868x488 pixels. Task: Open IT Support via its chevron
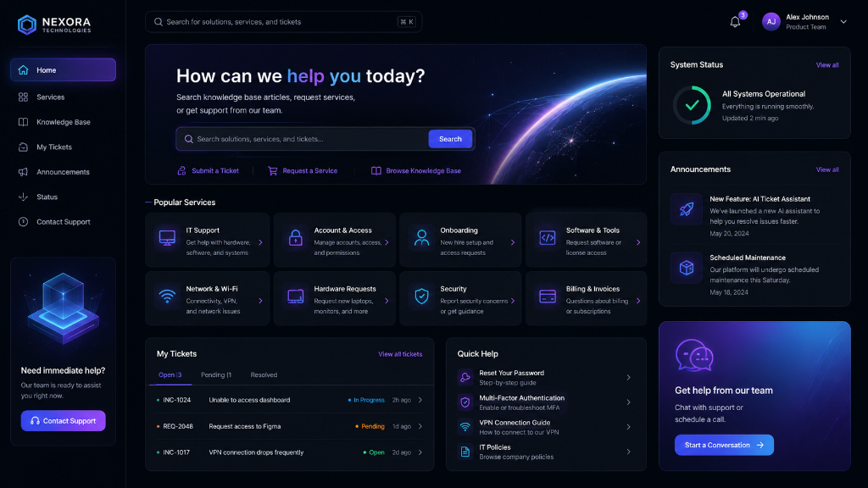pos(261,242)
